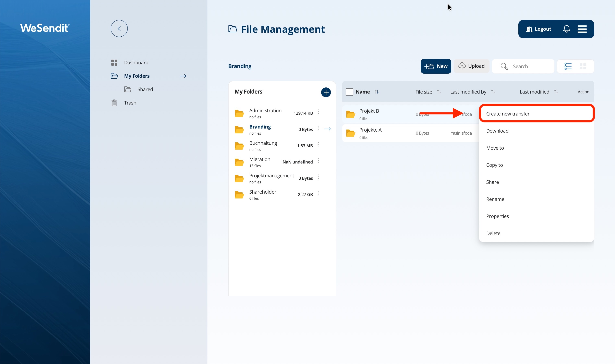Click the Upload button

coord(471,66)
